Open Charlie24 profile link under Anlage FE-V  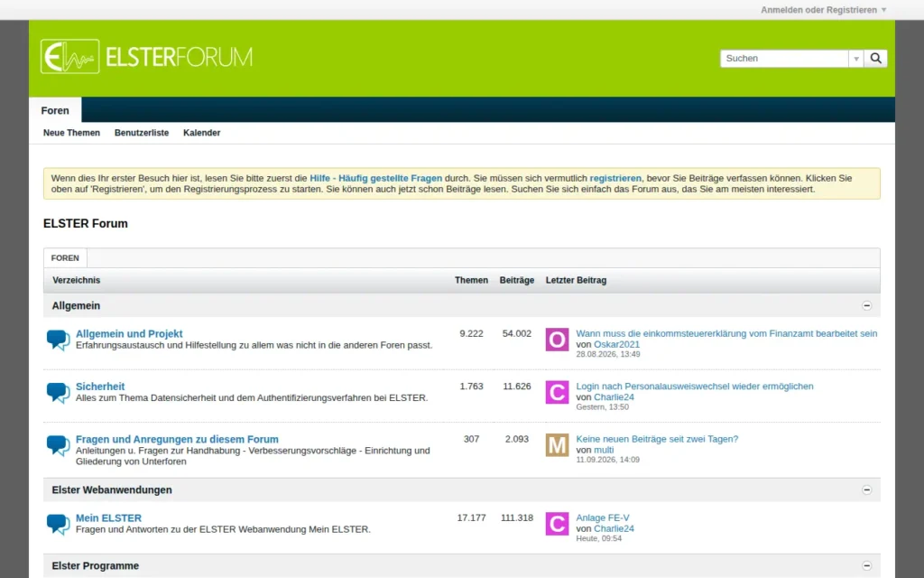[614, 528]
